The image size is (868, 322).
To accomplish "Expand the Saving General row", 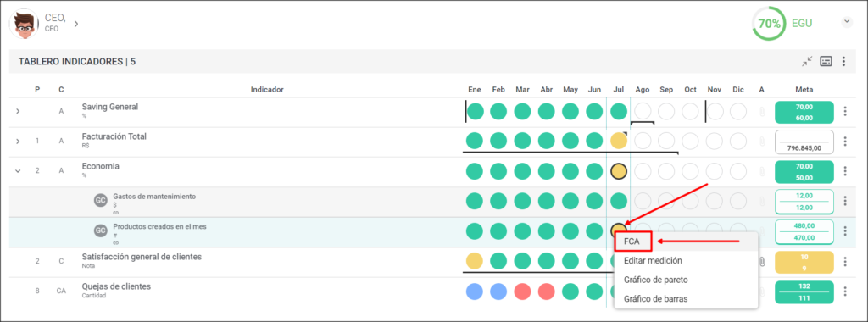I will [18, 111].
